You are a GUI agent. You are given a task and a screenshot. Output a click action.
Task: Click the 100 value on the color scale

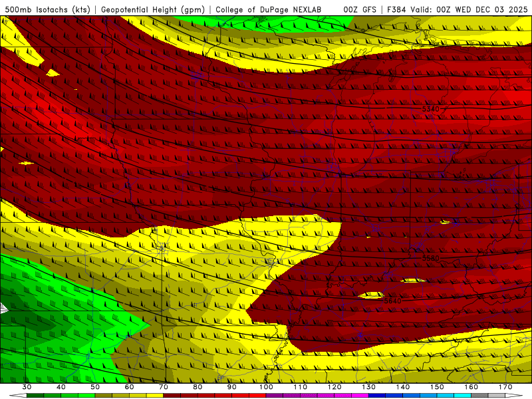coord(266,387)
